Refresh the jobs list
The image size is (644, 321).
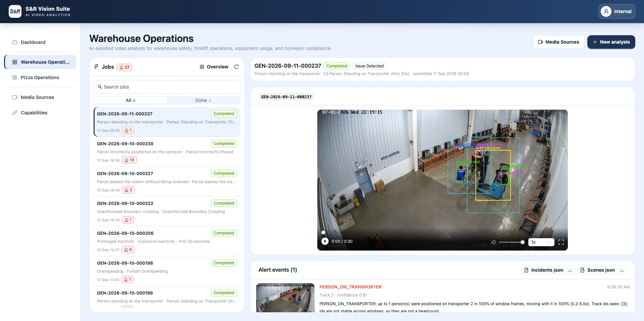coord(236,67)
